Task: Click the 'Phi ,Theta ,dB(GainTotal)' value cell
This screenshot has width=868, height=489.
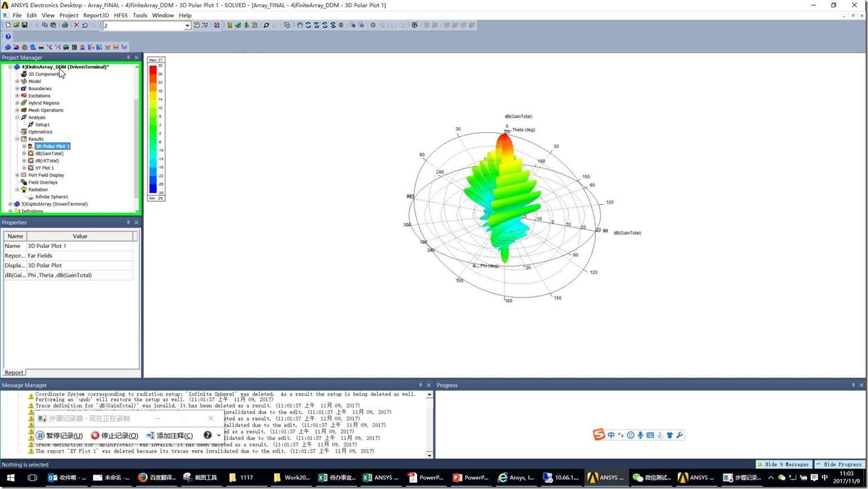Action: pos(79,275)
